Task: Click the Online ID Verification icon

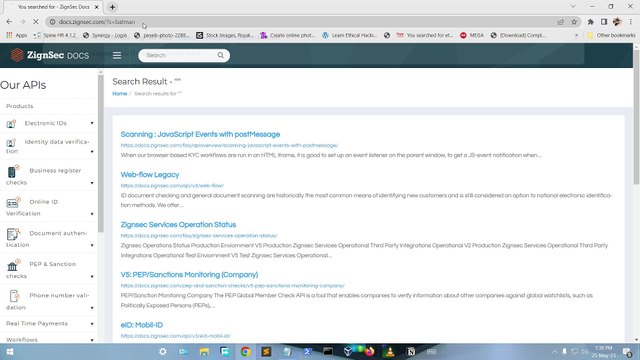Action: click(x=13, y=202)
